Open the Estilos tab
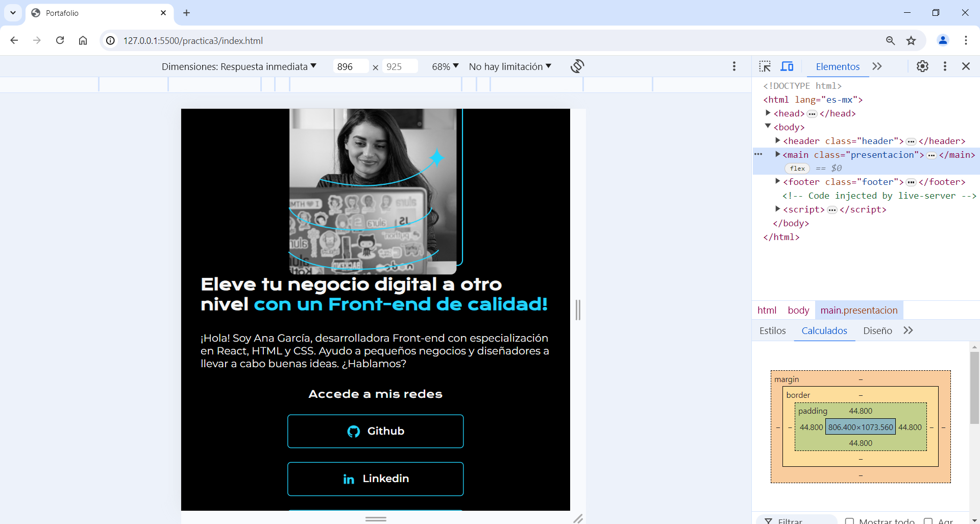The height and width of the screenshot is (524, 980). pos(772,330)
